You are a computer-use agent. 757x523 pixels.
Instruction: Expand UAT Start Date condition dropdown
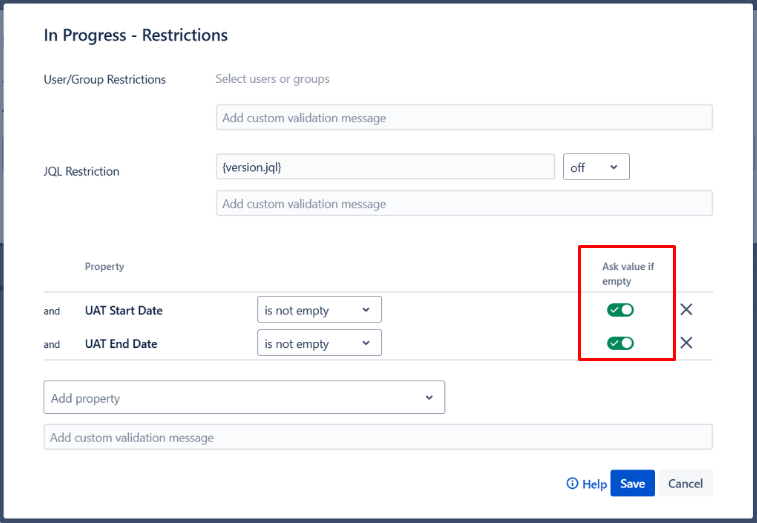tap(319, 310)
